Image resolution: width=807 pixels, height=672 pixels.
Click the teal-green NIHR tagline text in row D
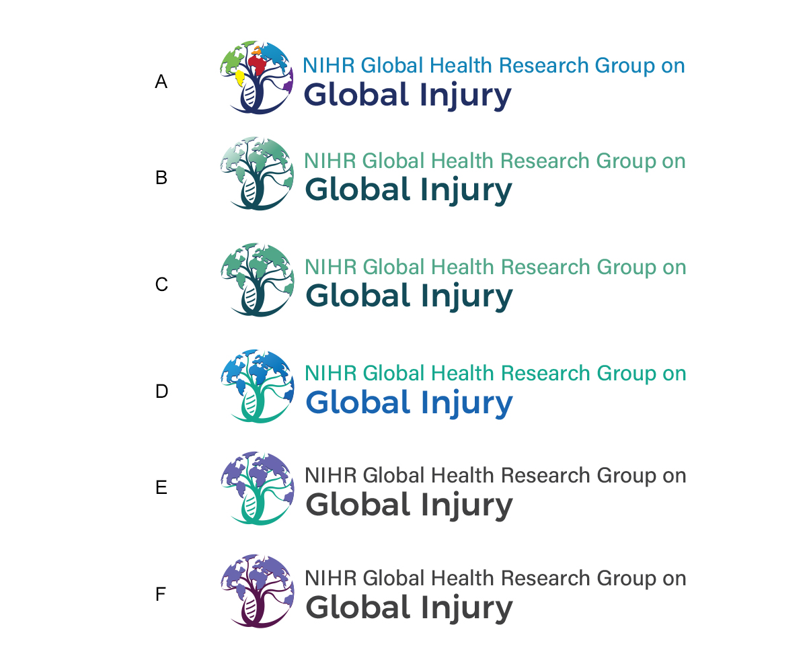tap(496, 374)
